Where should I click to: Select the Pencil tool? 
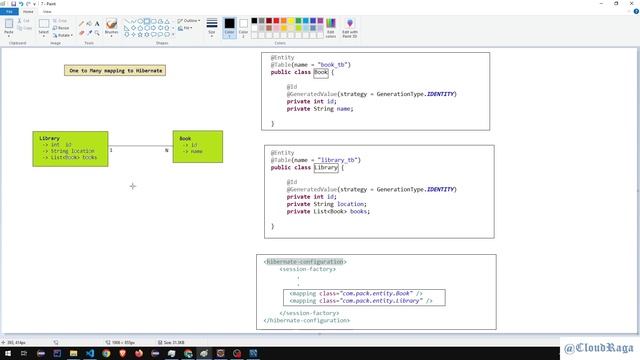[x=81, y=24]
